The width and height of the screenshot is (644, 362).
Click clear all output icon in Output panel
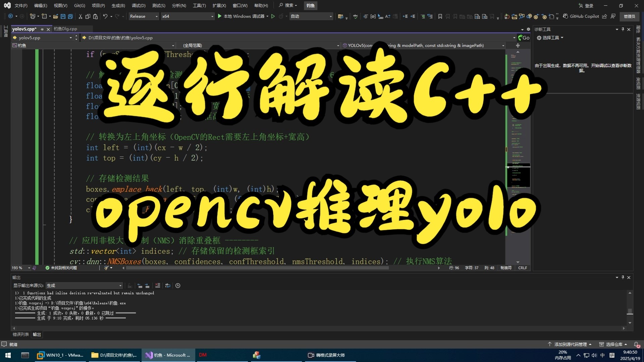click(158, 286)
